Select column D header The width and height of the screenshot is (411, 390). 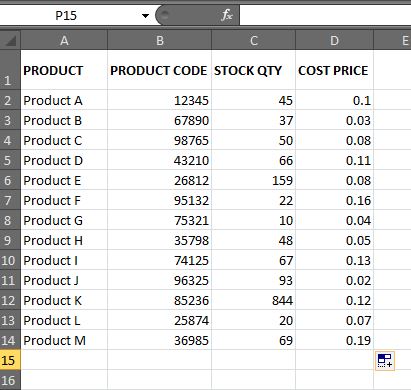[334, 40]
